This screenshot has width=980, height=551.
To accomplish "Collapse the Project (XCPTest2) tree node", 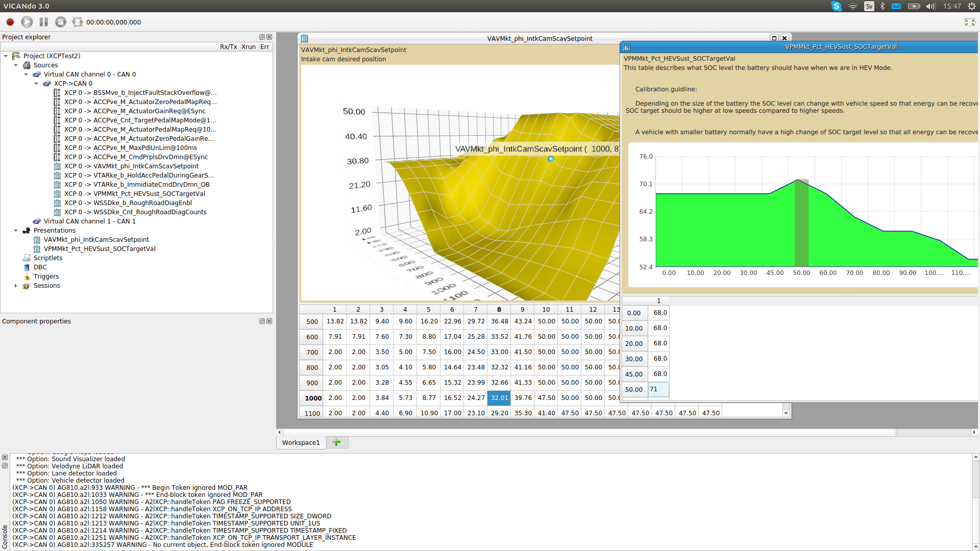I will [x=6, y=56].
